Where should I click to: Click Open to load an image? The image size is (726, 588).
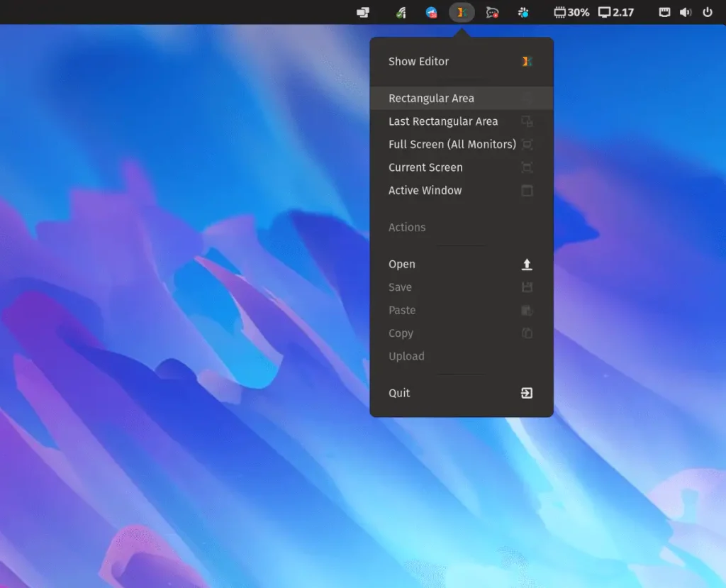pyautogui.click(x=401, y=264)
